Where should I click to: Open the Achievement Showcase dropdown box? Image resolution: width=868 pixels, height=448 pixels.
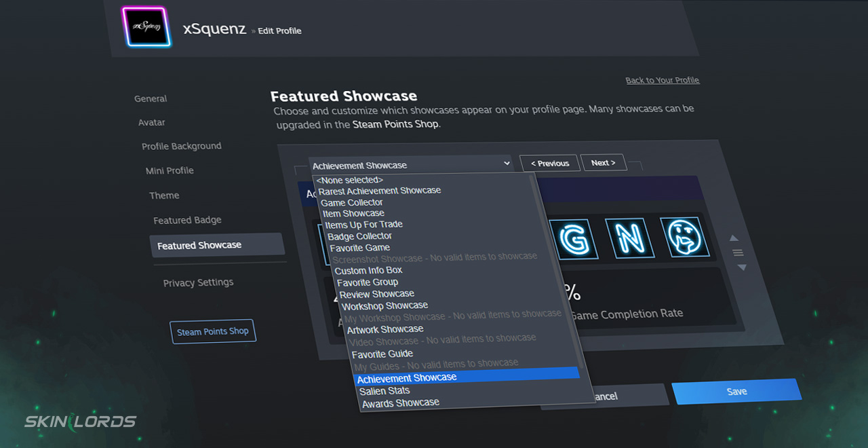point(411,165)
